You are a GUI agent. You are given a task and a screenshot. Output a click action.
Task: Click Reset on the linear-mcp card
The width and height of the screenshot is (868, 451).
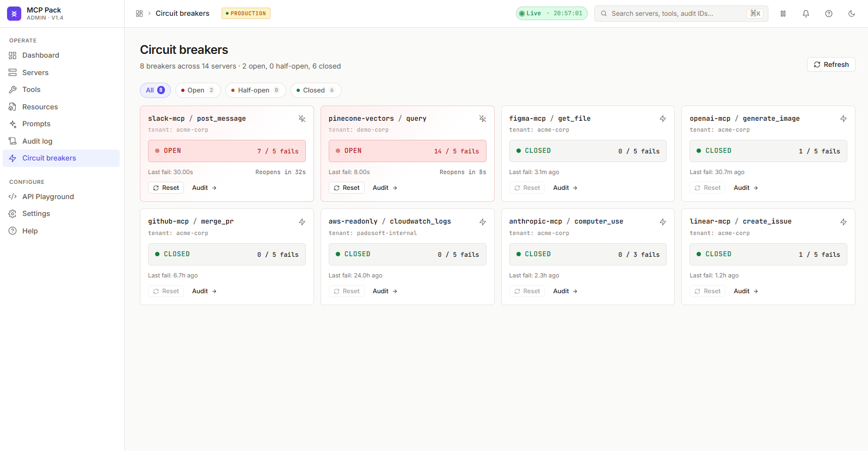coord(707,291)
